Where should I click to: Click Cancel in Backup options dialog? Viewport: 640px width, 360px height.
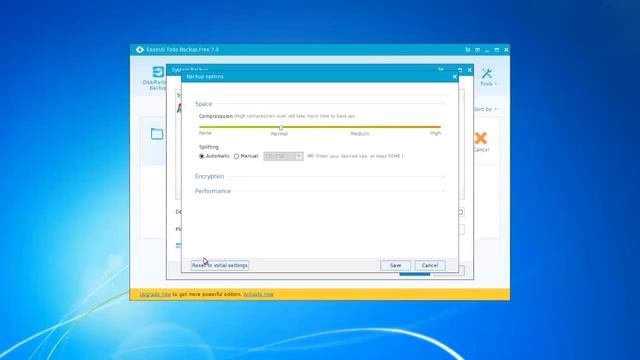coord(430,265)
